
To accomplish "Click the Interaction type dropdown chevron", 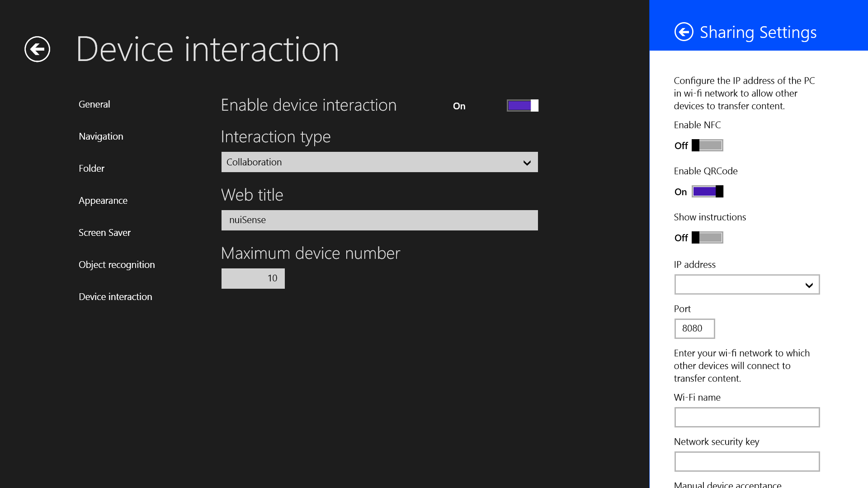I will [527, 163].
